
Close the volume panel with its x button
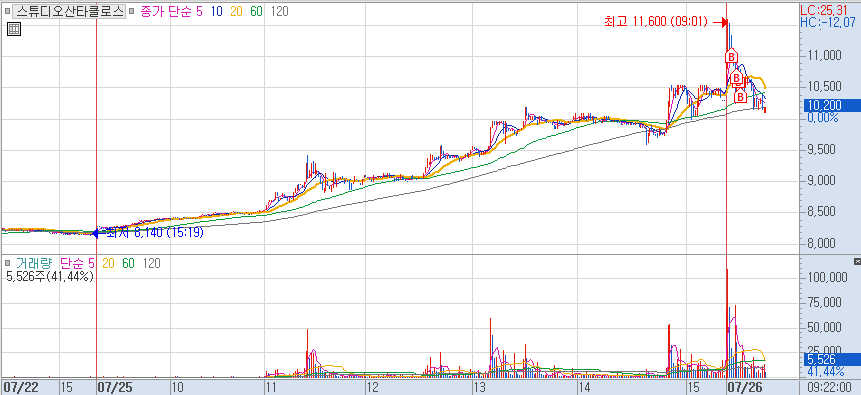[x=857, y=261]
